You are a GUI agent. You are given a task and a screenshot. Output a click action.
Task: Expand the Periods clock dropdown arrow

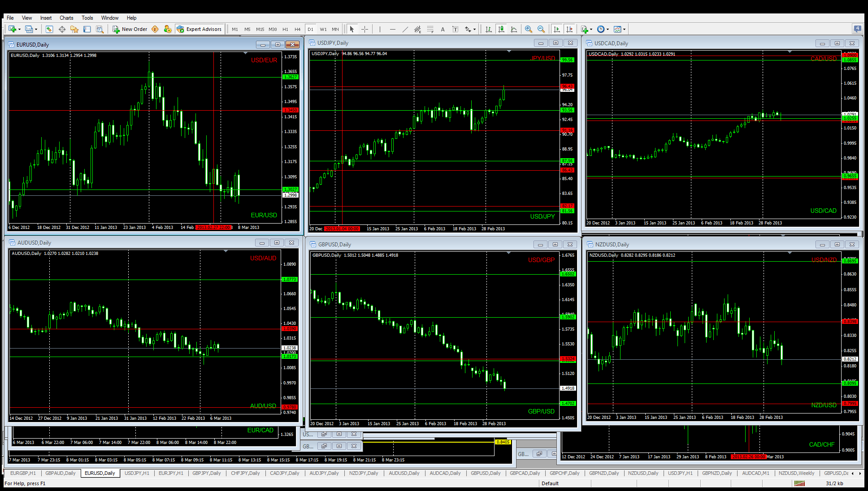pos(608,30)
